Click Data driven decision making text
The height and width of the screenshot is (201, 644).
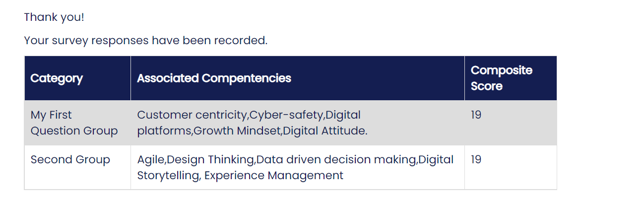337,160
